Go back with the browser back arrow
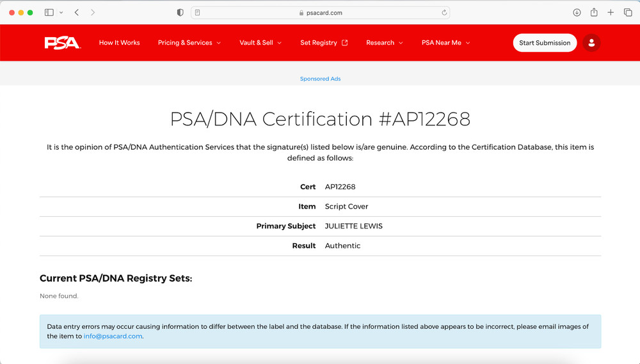Image resolution: width=640 pixels, height=364 pixels. coord(77,13)
